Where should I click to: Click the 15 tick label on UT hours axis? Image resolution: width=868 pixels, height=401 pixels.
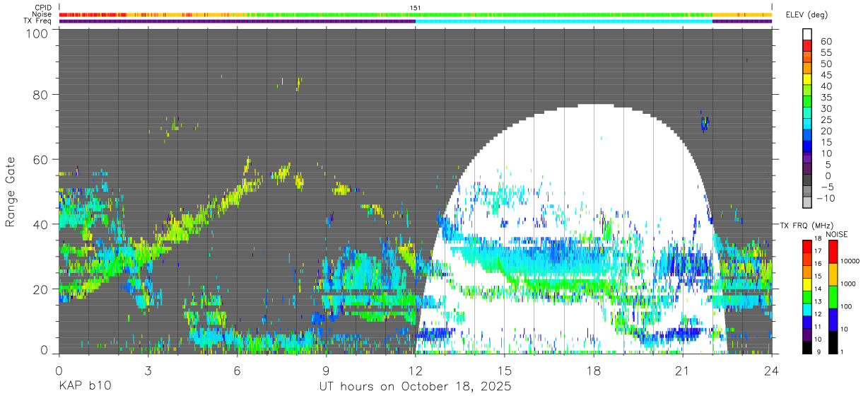(x=504, y=371)
